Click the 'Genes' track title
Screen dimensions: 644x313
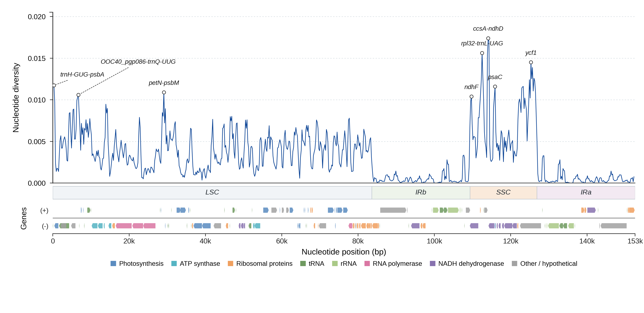(x=24, y=218)
